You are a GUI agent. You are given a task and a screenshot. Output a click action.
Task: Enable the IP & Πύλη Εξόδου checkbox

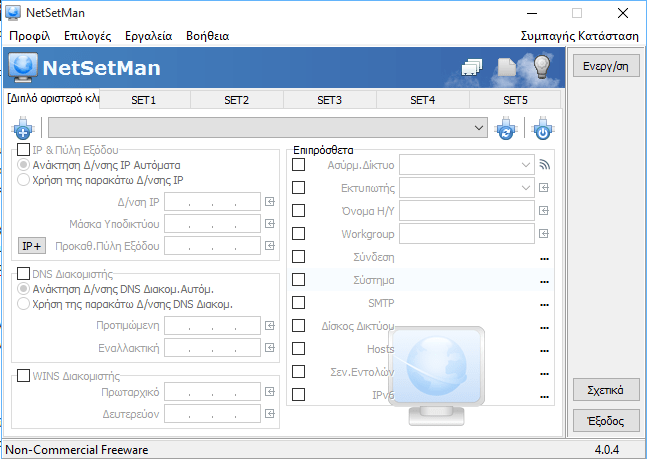[x=23, y=149]
